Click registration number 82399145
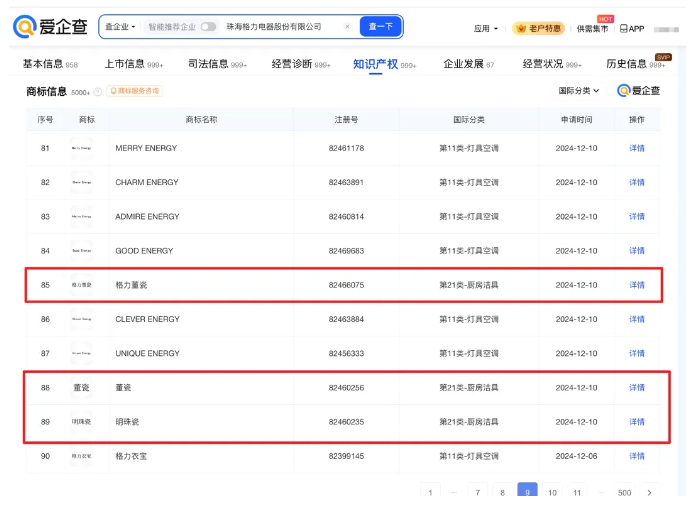Screen dimensions: 696x508 (346, 456)
